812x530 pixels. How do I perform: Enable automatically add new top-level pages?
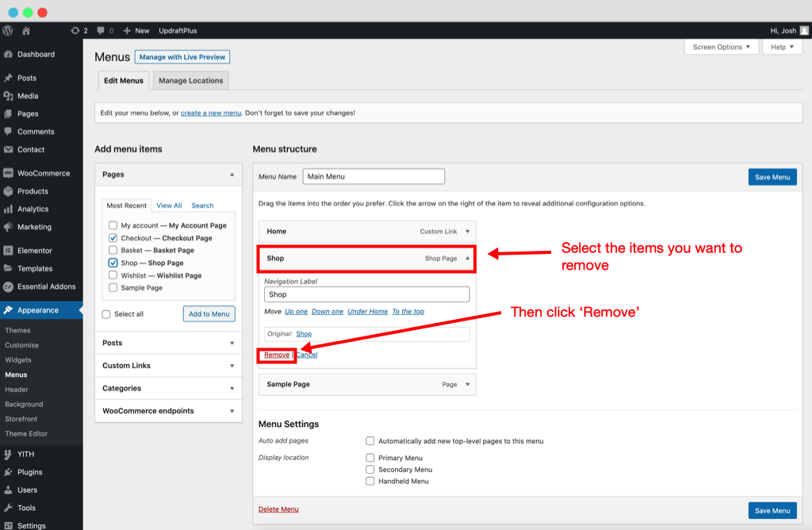coord(370,440)
